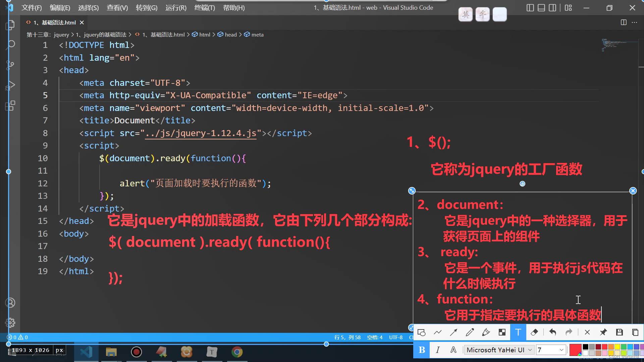644x362 pixels.
Task: Close the 基础语法.html editor tab
Action: pos(82,22)
